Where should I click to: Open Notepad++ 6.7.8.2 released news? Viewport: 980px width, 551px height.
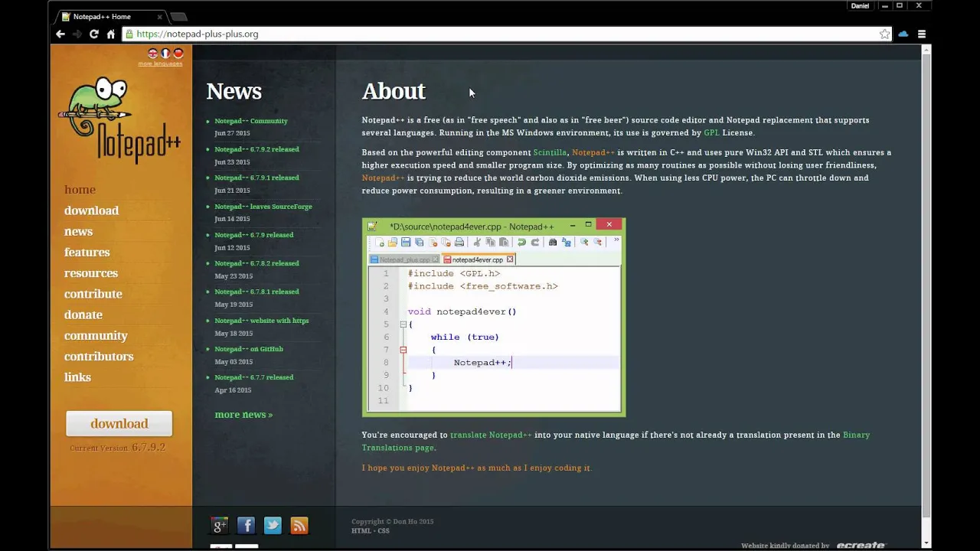click(256, 263)
